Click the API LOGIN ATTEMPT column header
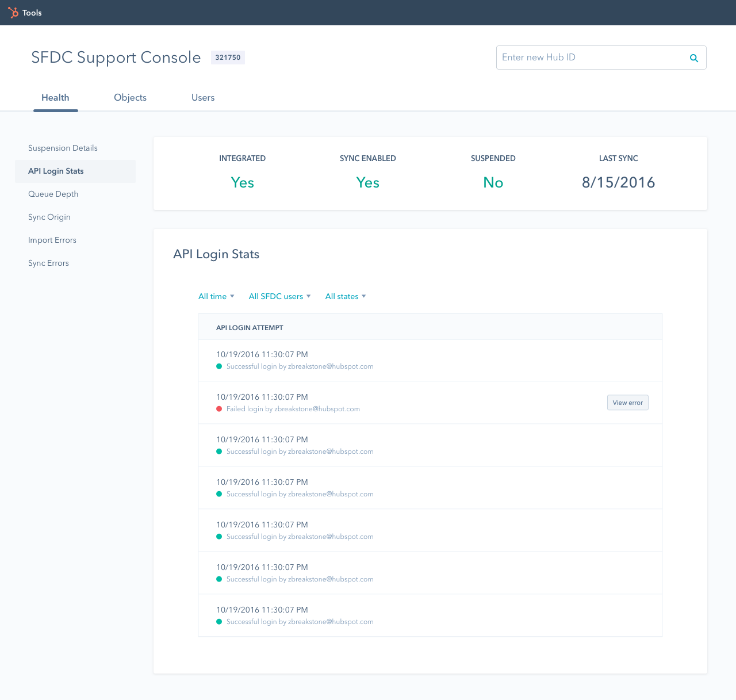736x700 pixels. 250,328
